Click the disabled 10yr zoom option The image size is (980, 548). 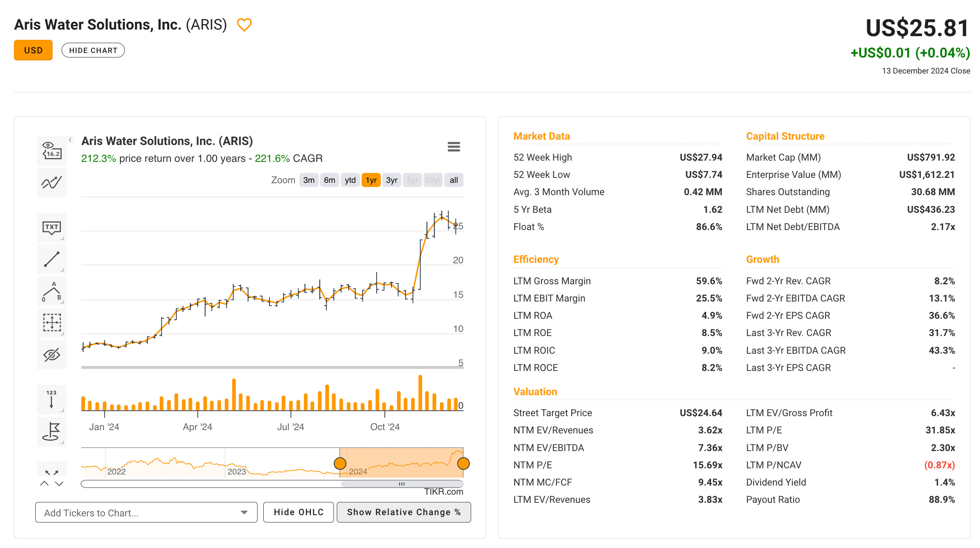click(433, 180)
